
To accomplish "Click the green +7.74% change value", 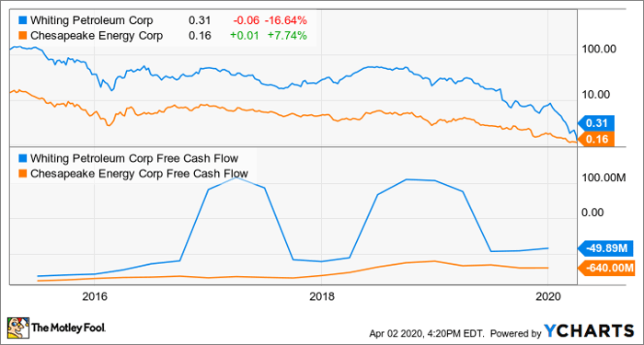I will pyautogui.click(x=287, y=36).
